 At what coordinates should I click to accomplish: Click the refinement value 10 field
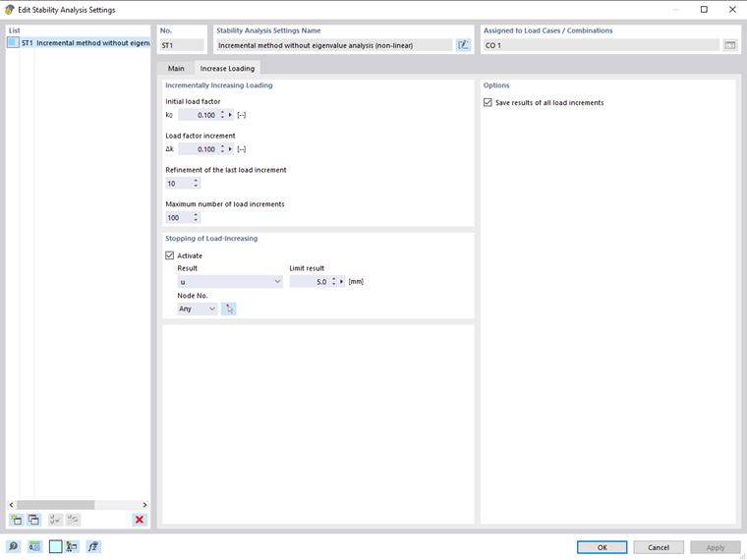[179, 184]
